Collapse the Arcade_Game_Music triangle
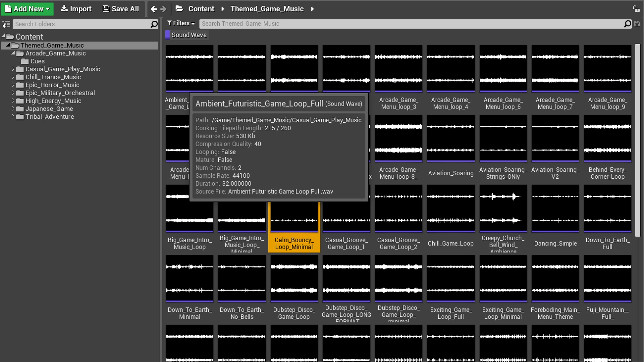This screenshot has width=644, height=362. (13, 53)
